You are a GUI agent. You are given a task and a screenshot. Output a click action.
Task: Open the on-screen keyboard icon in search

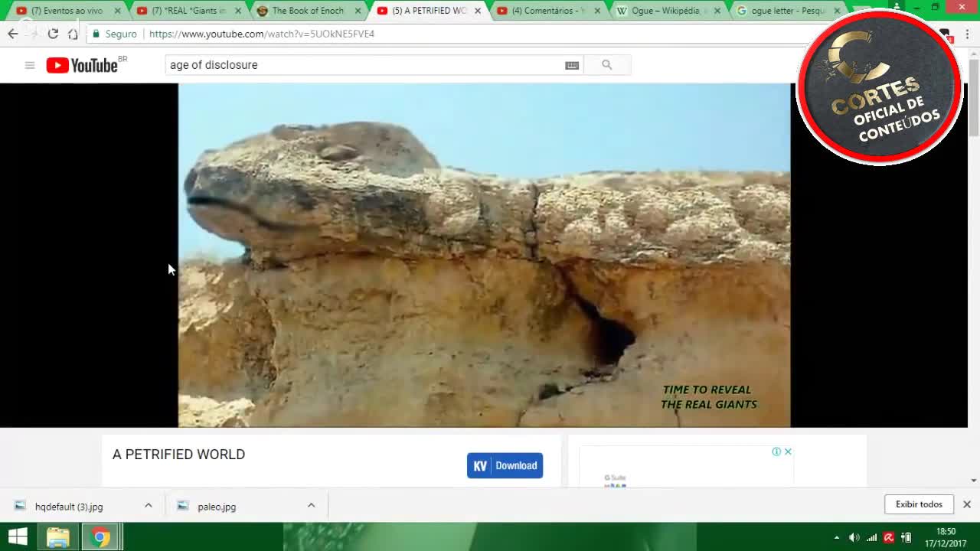tap(572, 65)
